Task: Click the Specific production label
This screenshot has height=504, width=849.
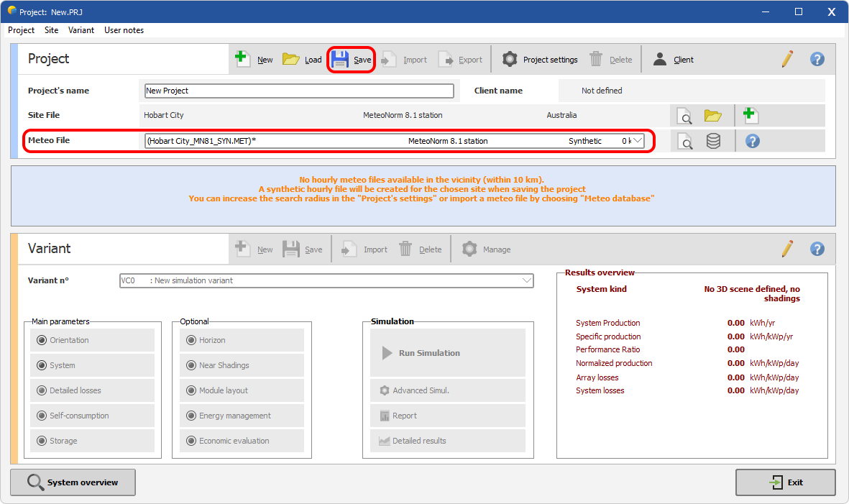Action: pos(608,336)
